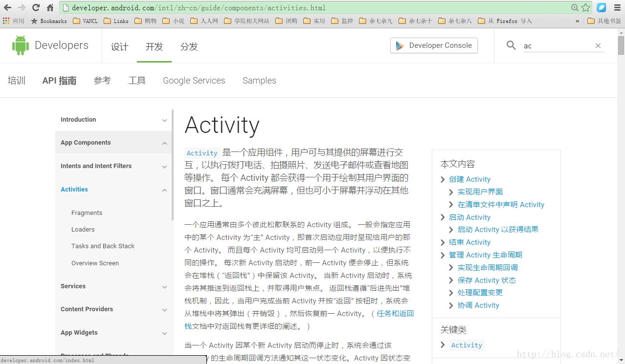Click the Android robot Developers logo
This screenshot has height=364, width=625.
tap(50, 45)
